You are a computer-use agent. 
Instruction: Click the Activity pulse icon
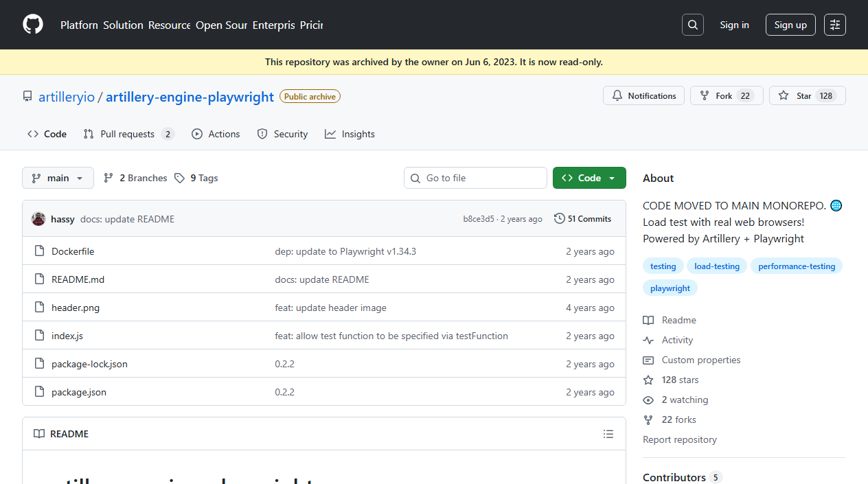[x=648, y=340]
